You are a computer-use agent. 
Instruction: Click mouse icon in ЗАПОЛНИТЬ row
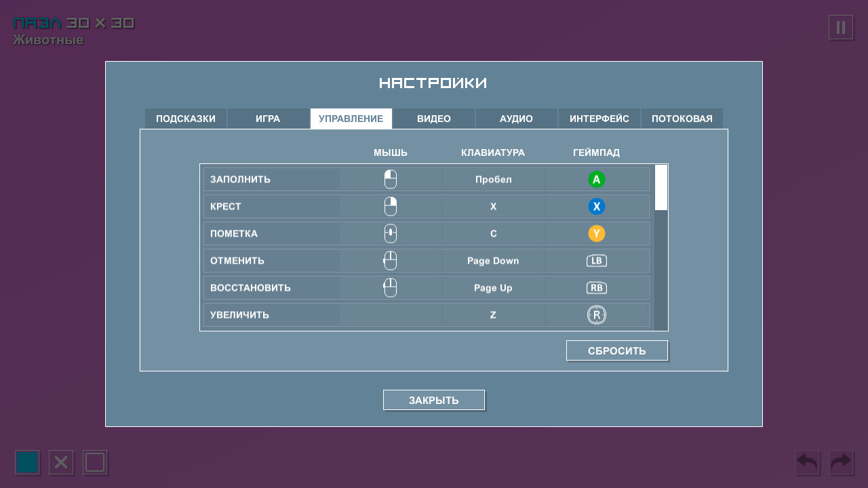(391, 180)
